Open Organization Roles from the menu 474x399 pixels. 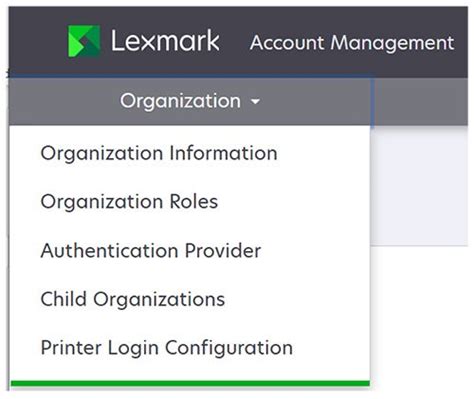[129, 202]
